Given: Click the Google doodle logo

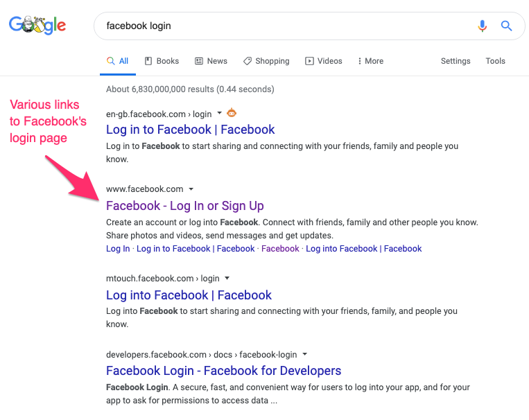Looking at the screenshot, I should (37, 26).
